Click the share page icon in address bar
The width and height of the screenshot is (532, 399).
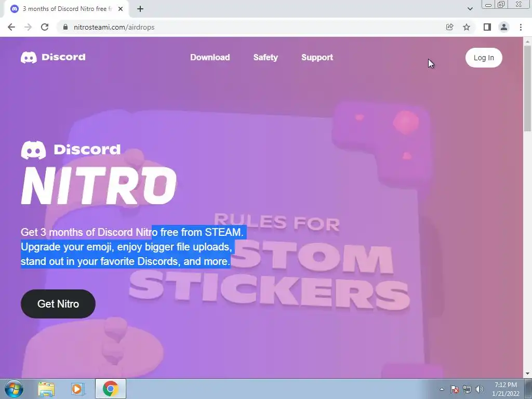(x=449, y=27)
